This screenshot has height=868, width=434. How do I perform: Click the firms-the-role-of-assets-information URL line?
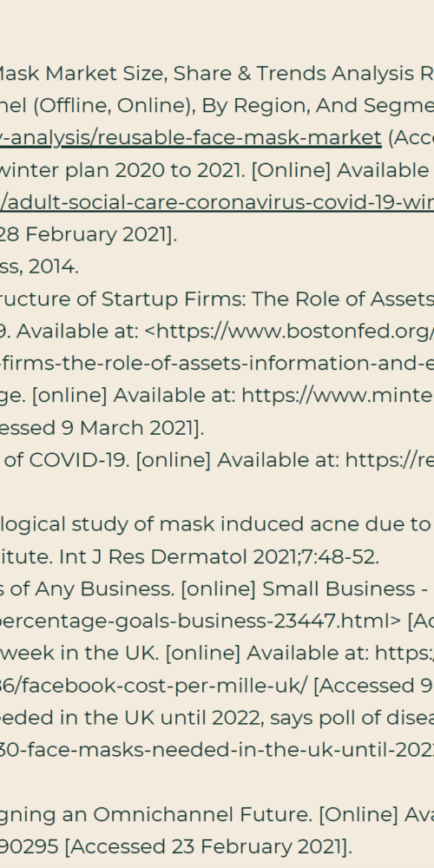tap(217, 363)
